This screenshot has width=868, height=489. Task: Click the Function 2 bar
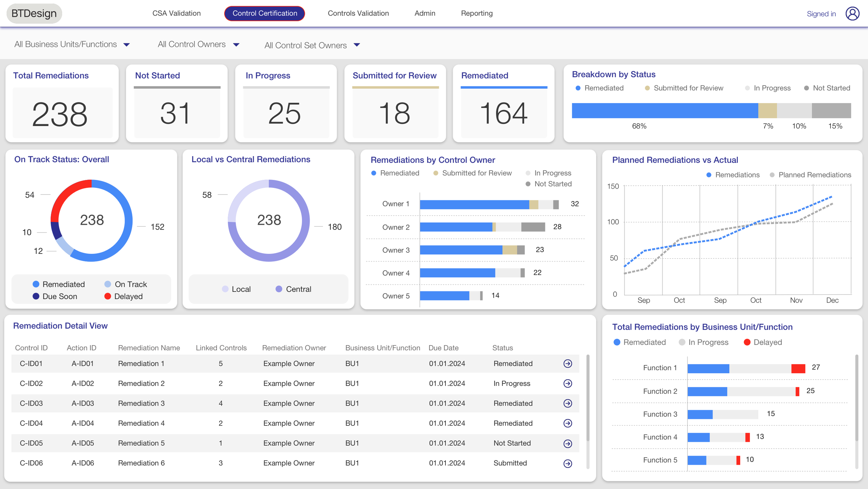[x=743, y=391]
